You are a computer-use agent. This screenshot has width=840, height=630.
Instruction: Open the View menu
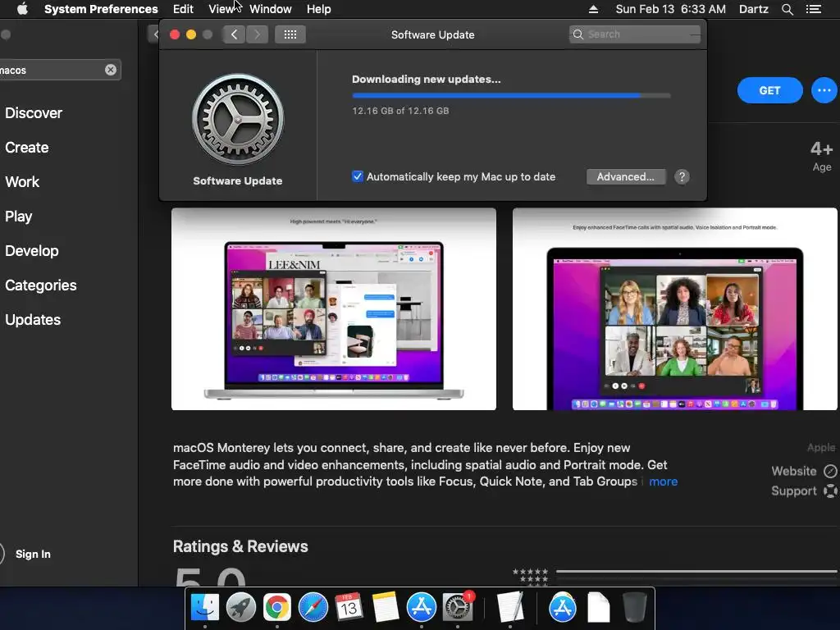coord(221,9)
